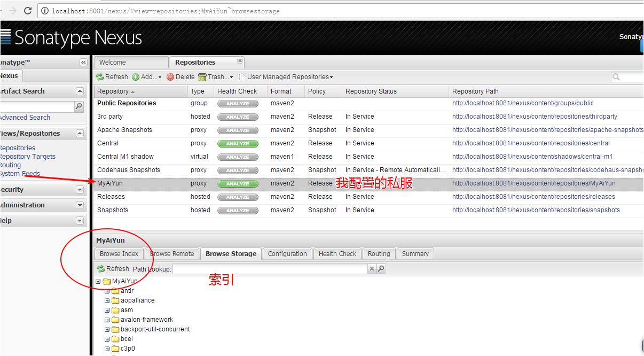Image resolution: width=644 pixels, height=356 pixels.
Task: Click the Delete repository button
Action: coord(180,77)
